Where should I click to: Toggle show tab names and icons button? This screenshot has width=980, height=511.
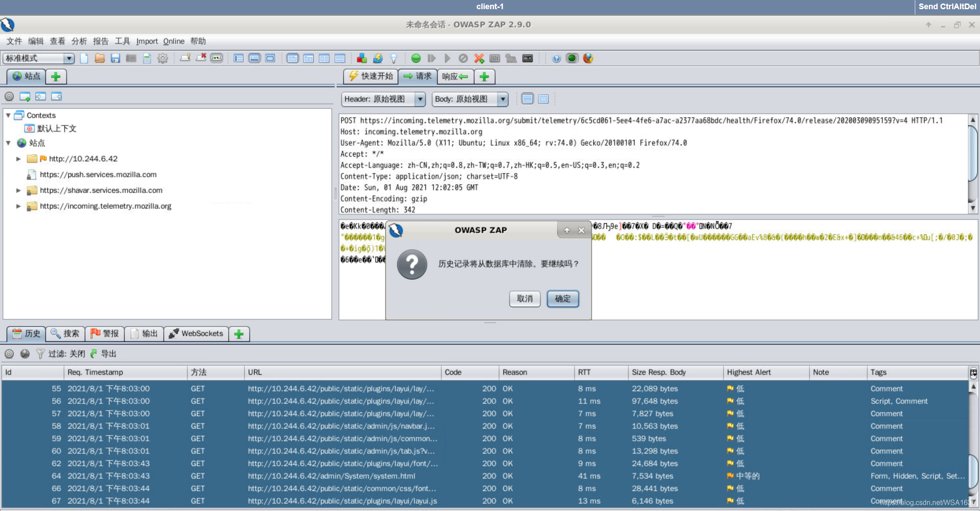[x=217, y=58]
